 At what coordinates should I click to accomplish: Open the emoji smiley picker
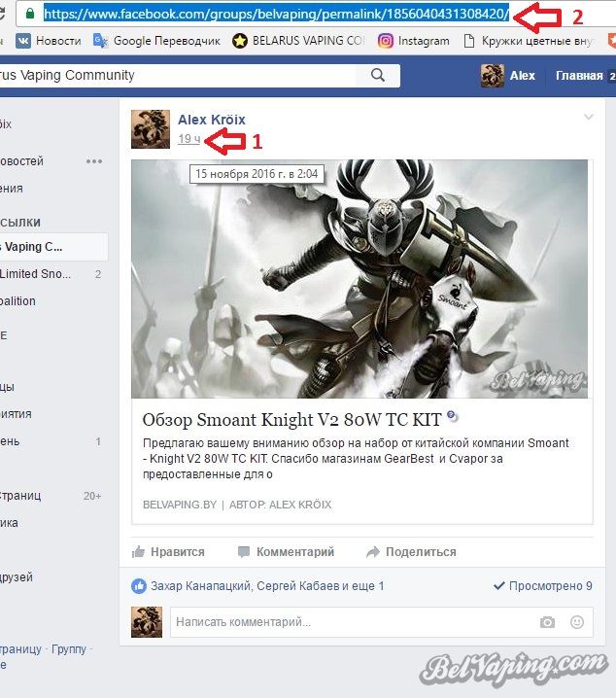(x=577, y=622)
